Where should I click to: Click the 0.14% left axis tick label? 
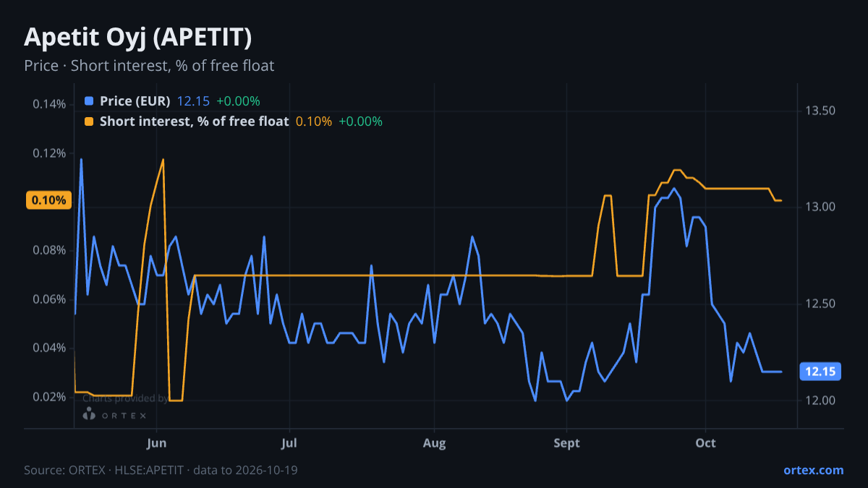[x=49, y=104]
